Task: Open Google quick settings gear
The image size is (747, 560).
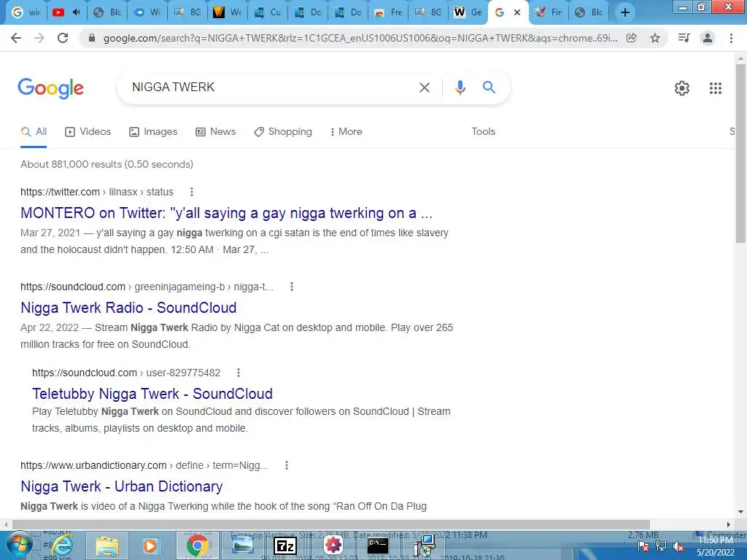Action: coord(682,88)
